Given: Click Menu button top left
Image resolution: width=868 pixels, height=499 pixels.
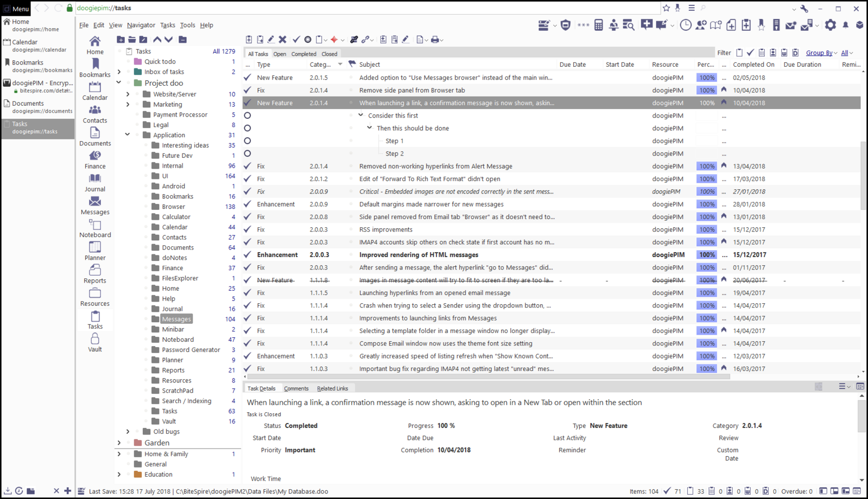Looking at the screenshot, I should (x=16, y=8).
